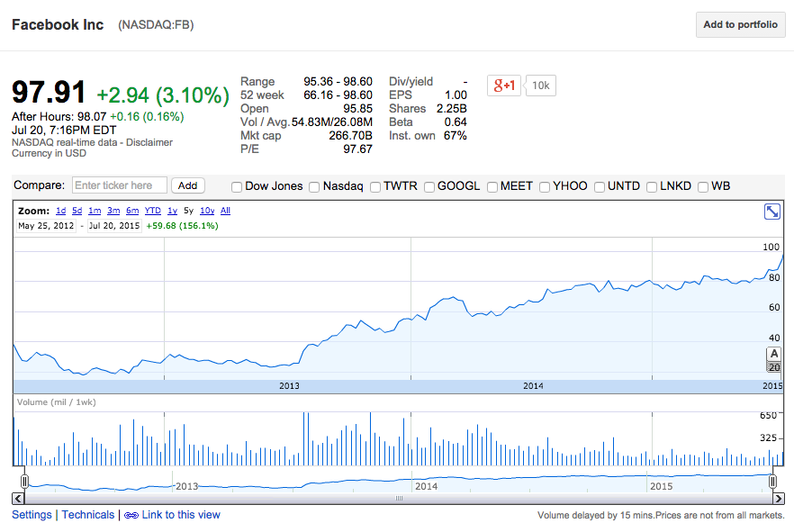794x532 pixels.
Task: Click the left range handle on the timeline
Action: pos(25,482)
